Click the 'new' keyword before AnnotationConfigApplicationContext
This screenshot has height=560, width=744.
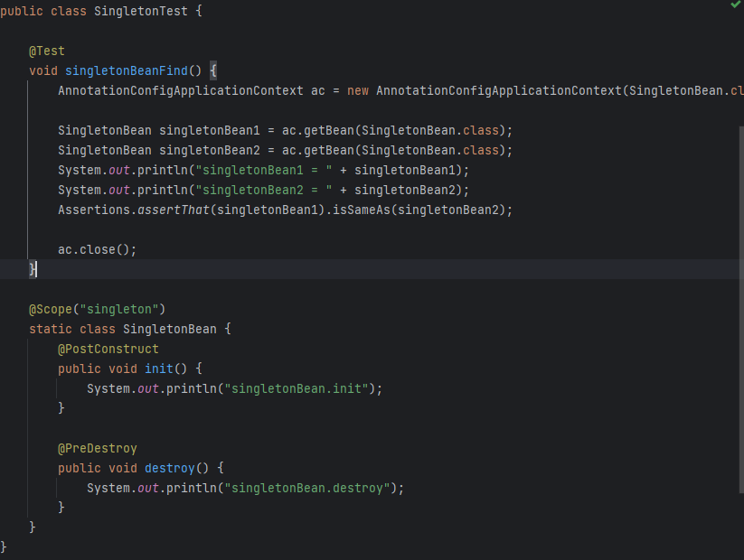tap(358, 90)
